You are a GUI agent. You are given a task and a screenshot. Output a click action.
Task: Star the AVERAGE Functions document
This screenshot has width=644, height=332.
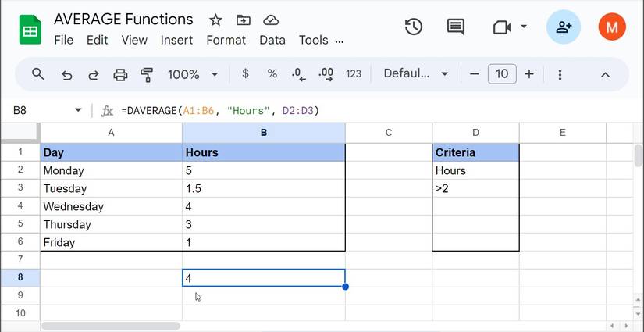[x=215, y=20]
